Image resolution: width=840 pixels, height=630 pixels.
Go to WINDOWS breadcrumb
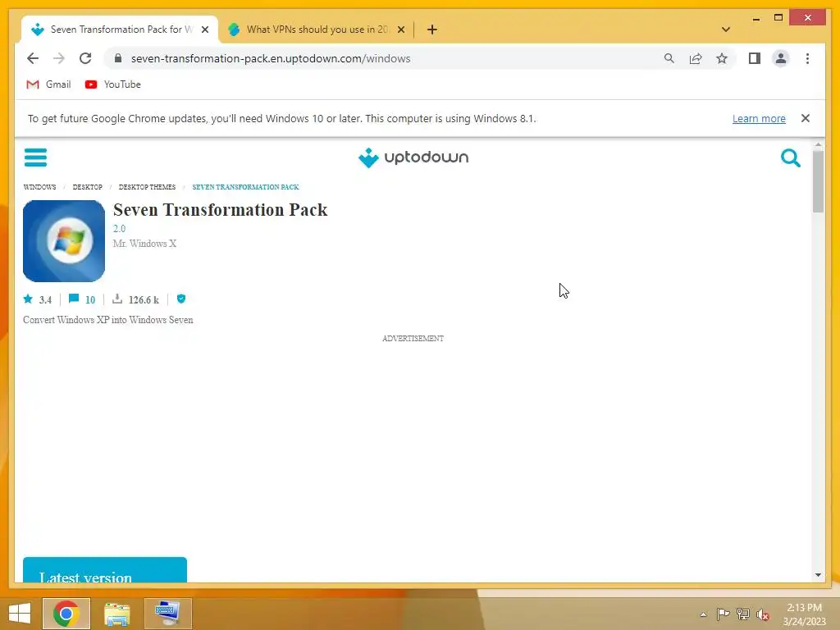39,187
